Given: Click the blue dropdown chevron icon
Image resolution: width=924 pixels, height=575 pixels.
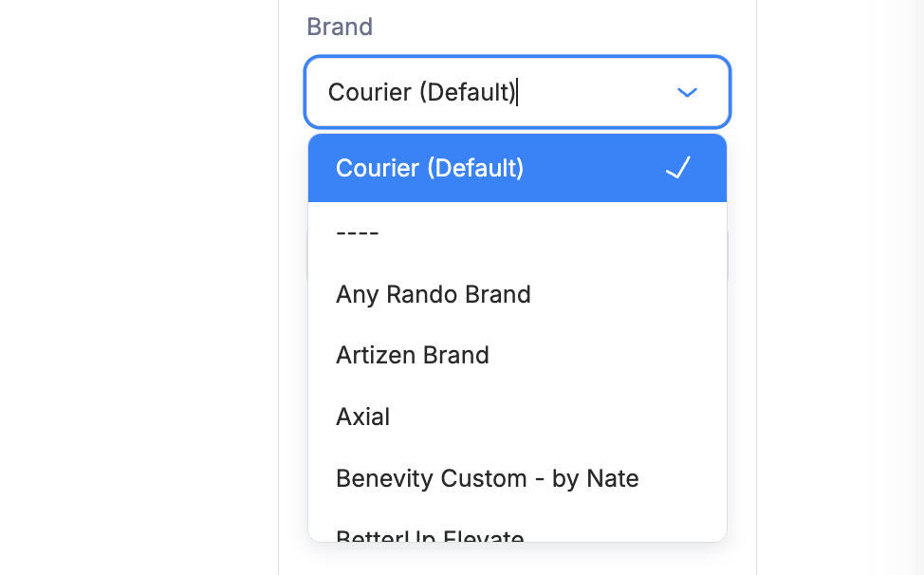Looking at the screenshot, I should point(687,92).
